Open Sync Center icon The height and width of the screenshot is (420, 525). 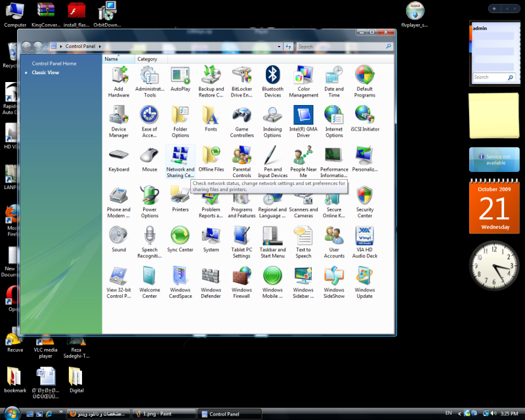pos(180,240)
